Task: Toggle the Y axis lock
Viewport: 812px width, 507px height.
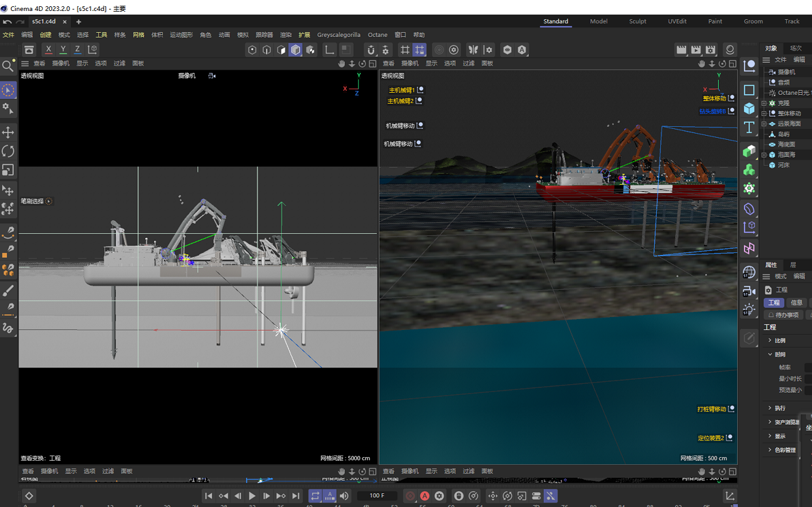Action: [x=63, y=49]
